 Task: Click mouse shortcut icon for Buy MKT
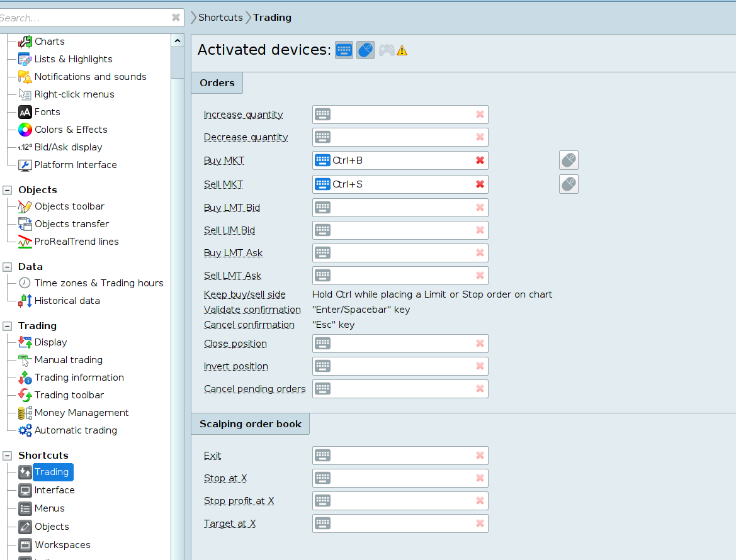569,160
